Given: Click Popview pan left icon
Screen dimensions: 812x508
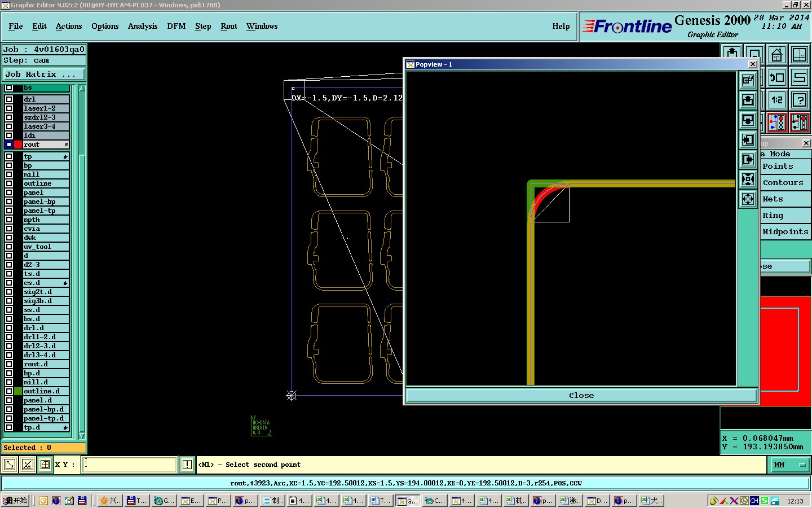Looking at the screenshot, I should [748, 140].
